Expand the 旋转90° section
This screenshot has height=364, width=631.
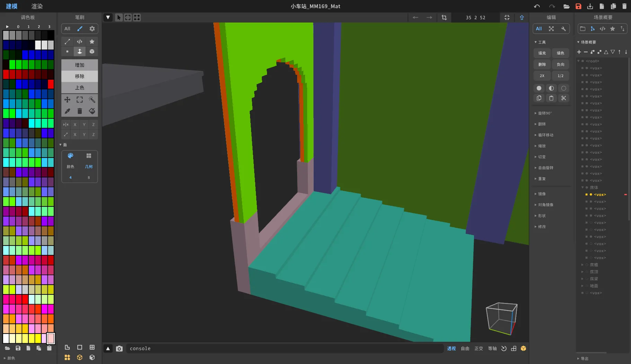click(x=544, y=113)
